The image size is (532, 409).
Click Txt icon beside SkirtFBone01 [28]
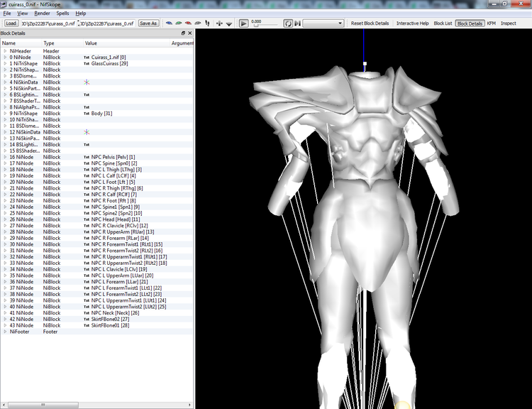(87, 325)
